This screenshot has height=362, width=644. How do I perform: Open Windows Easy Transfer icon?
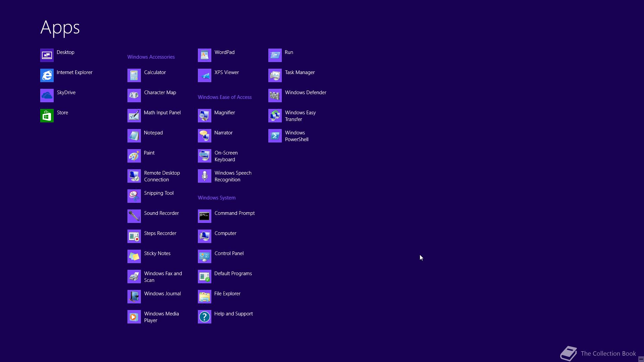tap(275, 116)
